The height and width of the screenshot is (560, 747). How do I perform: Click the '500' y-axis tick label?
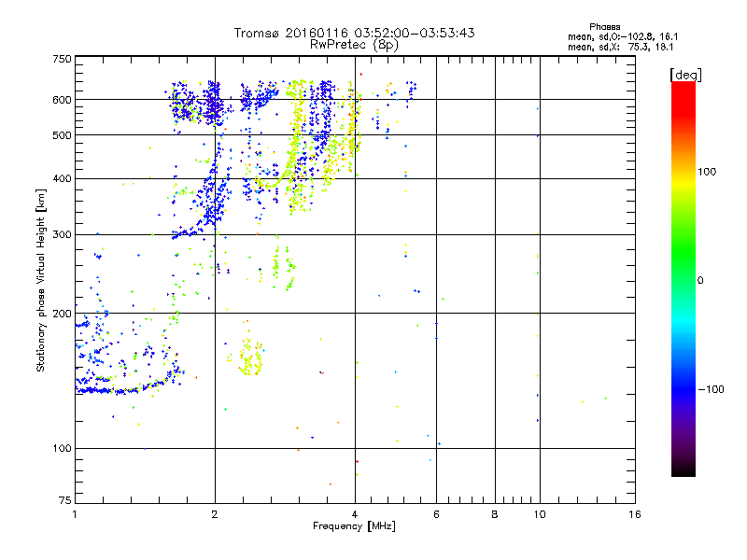click(x=62, y=135)
